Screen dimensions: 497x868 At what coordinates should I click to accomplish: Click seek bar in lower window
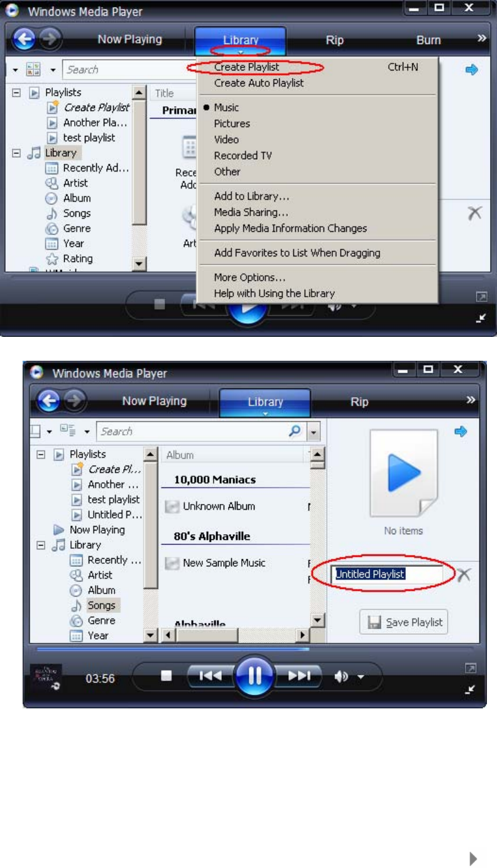pyautogui.click(x=254, y=649)
